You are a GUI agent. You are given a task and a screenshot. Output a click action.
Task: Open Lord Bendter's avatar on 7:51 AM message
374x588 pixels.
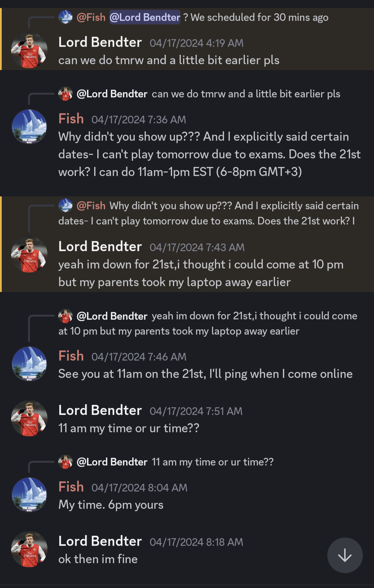(x=29, y=418)
